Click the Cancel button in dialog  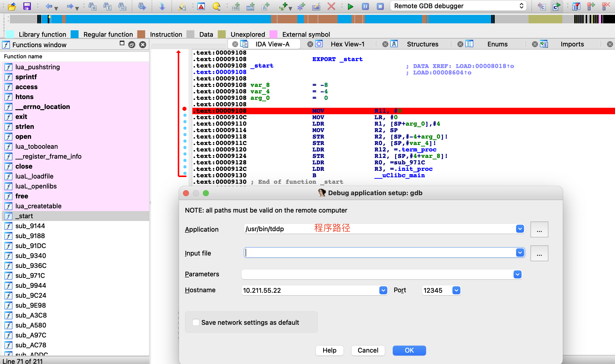[x=368, y=350]
